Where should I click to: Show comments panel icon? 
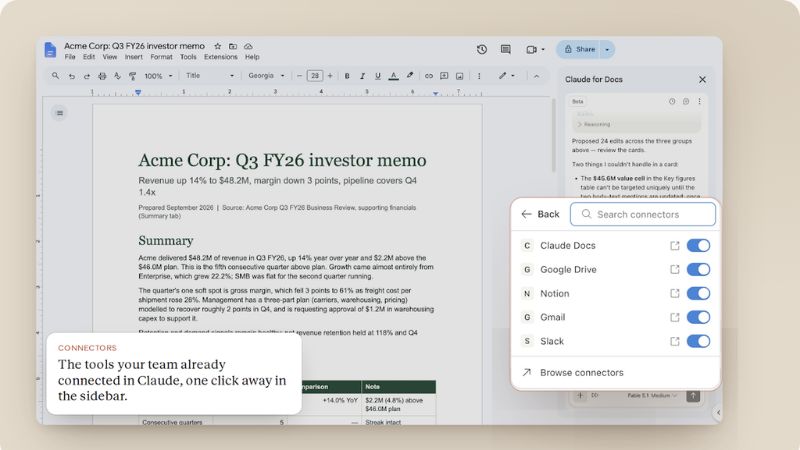pos(506,49)
